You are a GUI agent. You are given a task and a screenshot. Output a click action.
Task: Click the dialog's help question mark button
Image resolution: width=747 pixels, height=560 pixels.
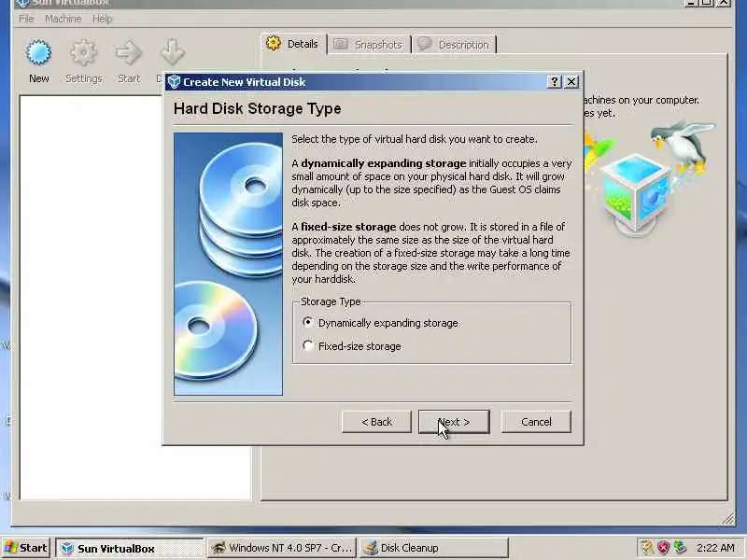pos(554,82)
